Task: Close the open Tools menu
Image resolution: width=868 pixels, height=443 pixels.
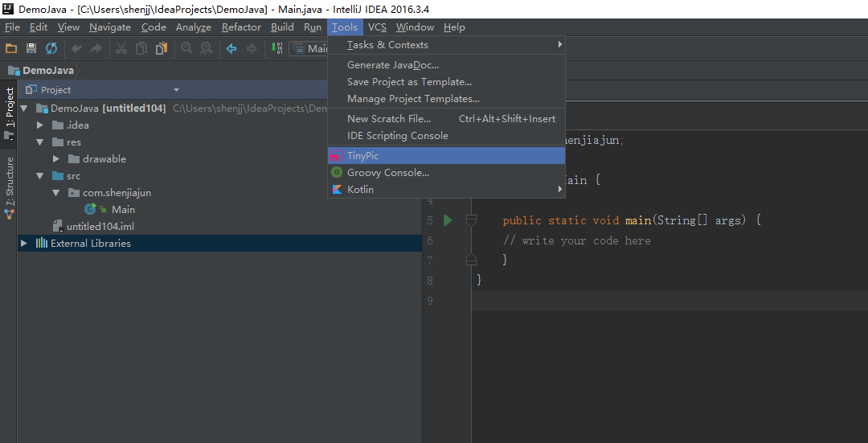Action: tap(345, 27)
